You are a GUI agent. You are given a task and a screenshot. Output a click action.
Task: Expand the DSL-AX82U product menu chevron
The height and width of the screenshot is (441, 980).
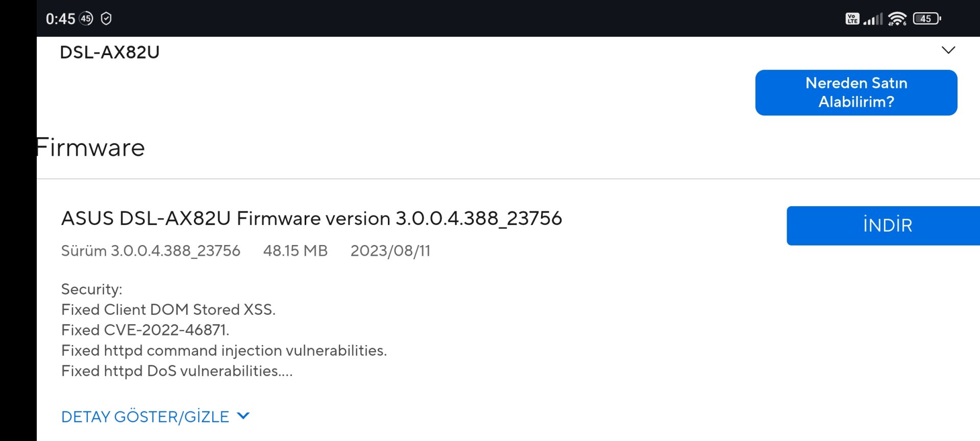tap(948, 50)
